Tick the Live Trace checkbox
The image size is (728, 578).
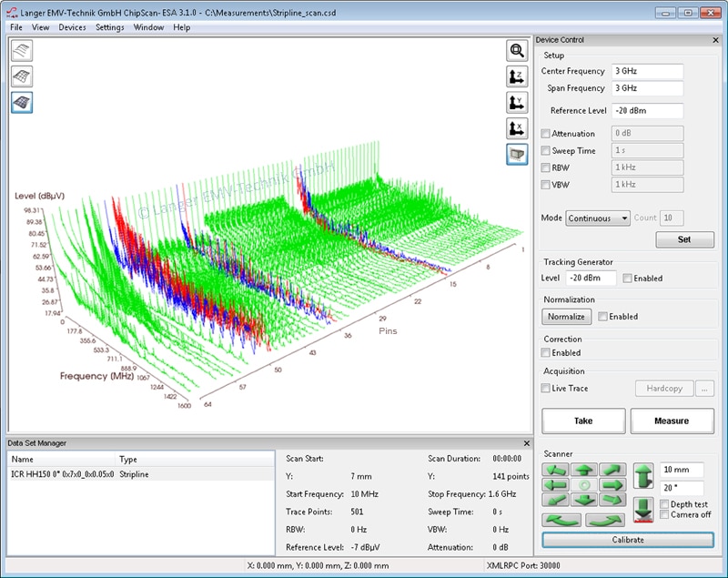coord(546,389)
